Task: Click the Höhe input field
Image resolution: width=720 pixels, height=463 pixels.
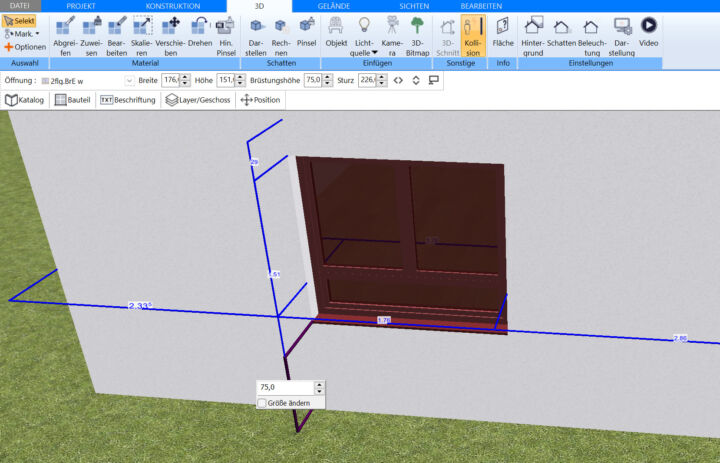Action: pos(225,80)
